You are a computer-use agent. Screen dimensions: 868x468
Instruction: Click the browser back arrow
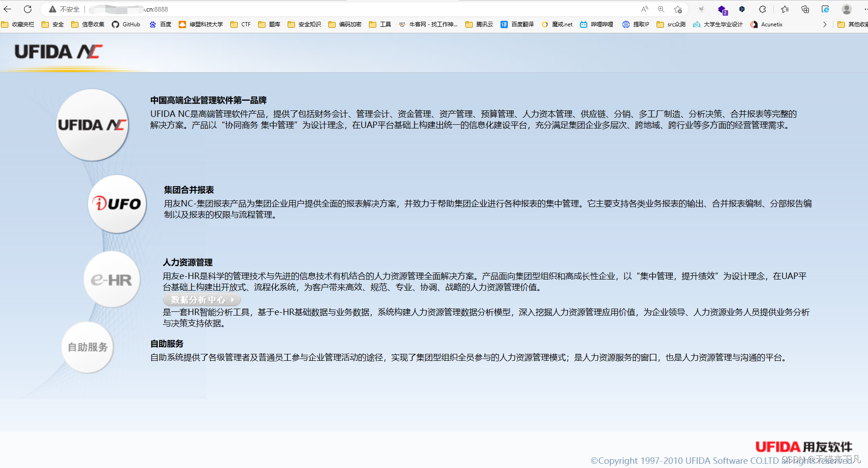7,9
